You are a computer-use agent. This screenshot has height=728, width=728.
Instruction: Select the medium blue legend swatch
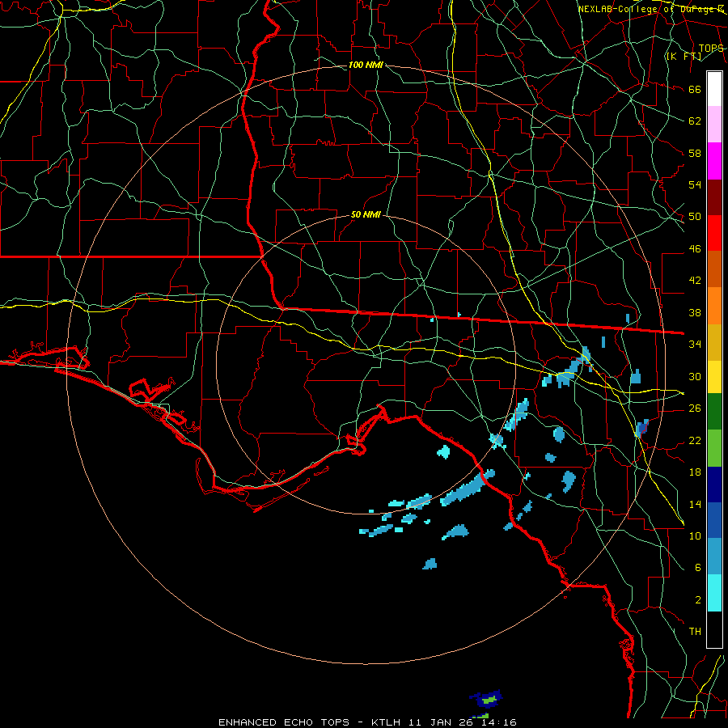tap(714, 520)
